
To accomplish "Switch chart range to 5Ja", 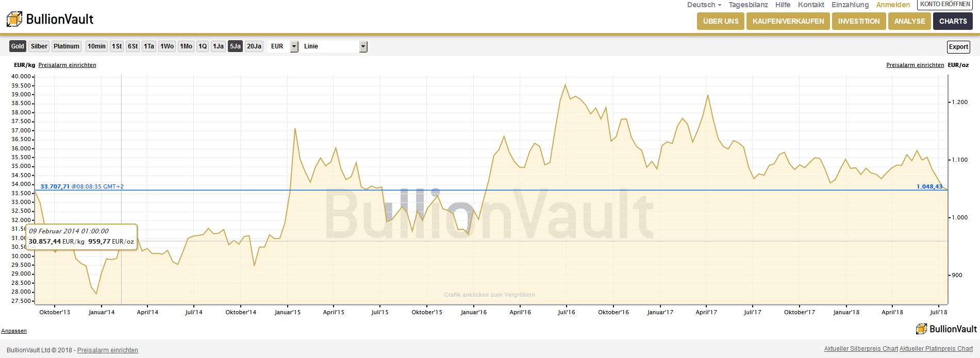I will tap(235, 46).
